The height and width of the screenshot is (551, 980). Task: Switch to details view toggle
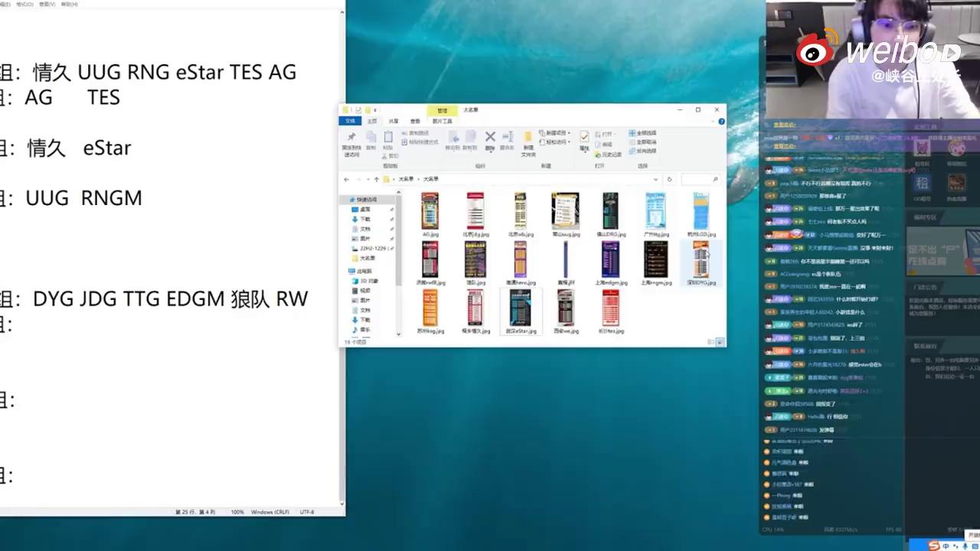click(710, 341)
